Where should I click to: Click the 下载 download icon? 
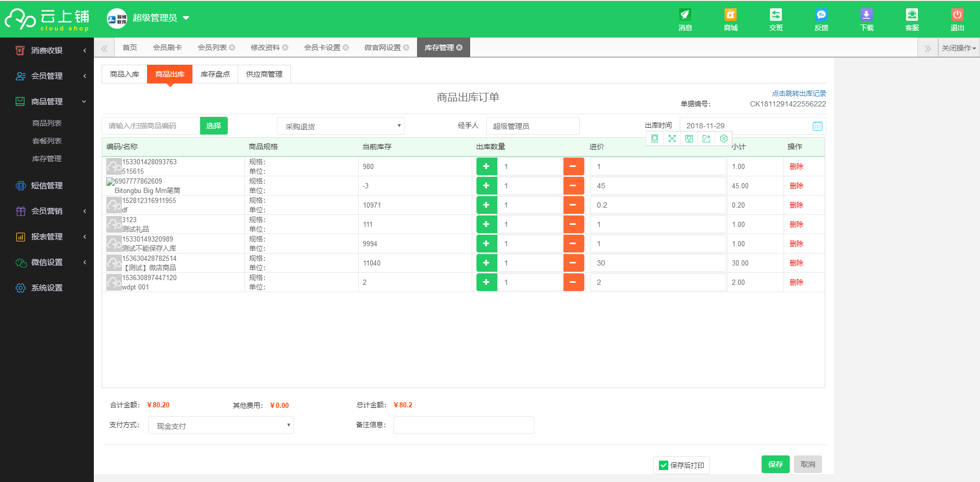(x=866, y=19)
